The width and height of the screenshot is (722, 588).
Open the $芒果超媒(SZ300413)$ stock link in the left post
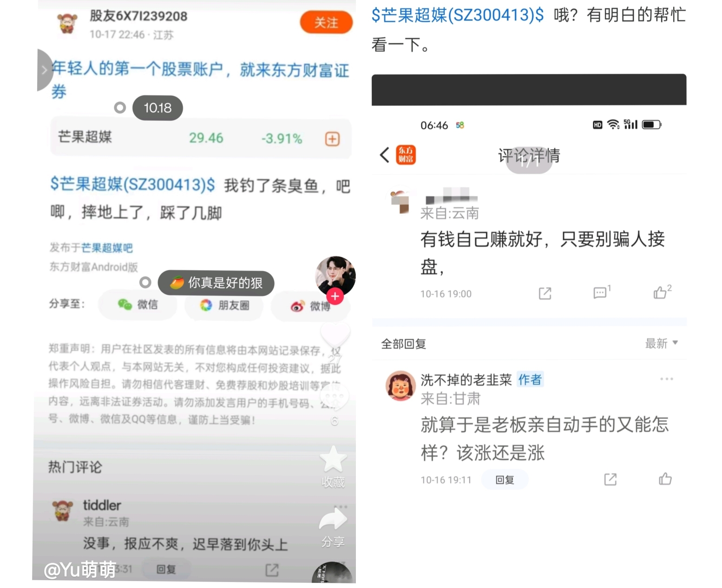pyautogui.click(x=132, y=185)
